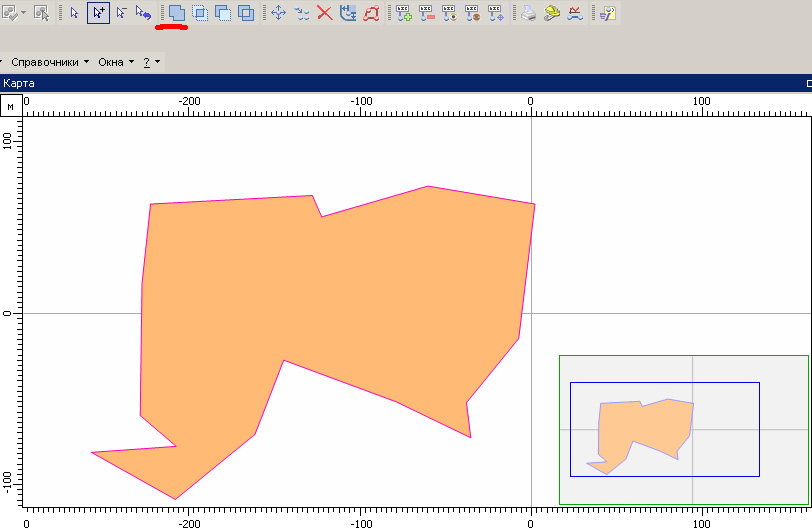Viewport: 812px width, 530px height.
Task: Select the plain arrow pointer tool
Action: (x=74, y=13)
